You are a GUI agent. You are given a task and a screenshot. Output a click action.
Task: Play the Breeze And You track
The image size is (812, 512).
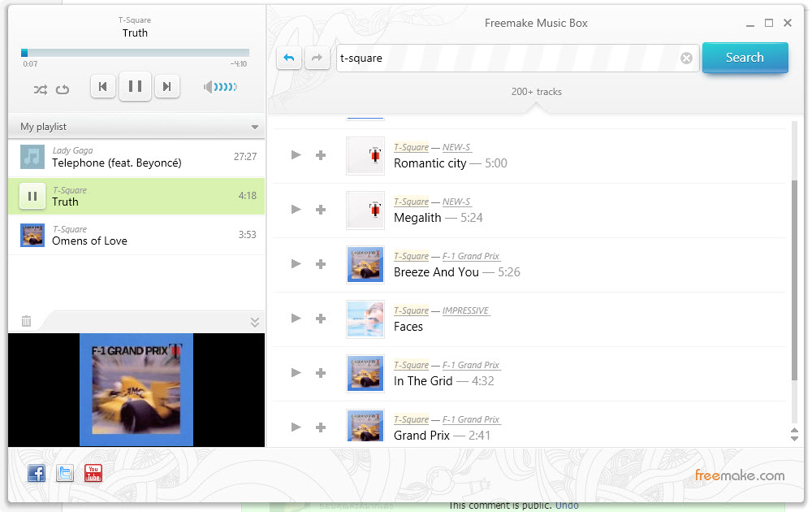(x=296, y=264)
